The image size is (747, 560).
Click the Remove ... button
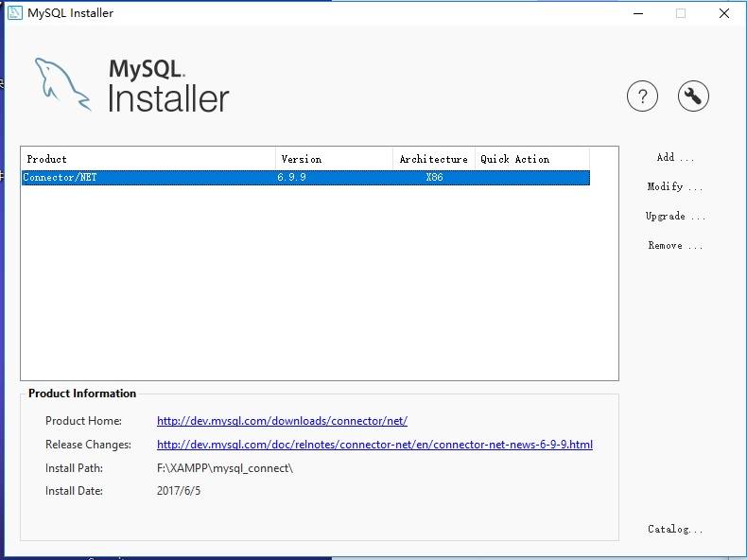[x=675, y=246]
